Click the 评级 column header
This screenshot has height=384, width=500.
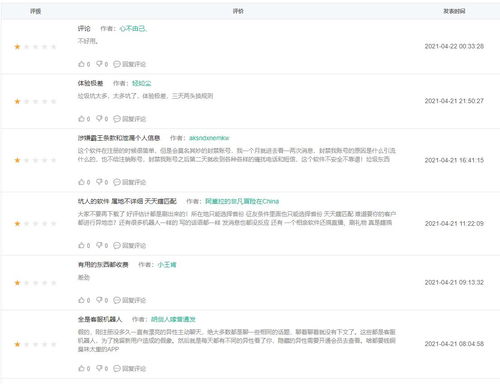pos(36,11)
